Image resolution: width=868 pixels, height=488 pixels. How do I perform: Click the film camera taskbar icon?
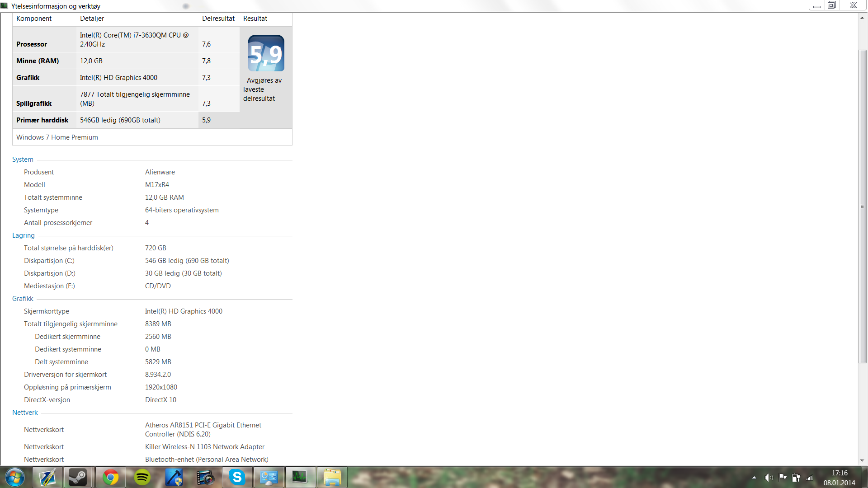tap(205, 477)
